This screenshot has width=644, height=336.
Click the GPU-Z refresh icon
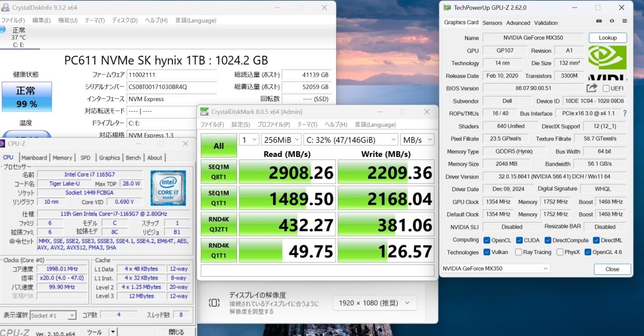coord(611,22)
